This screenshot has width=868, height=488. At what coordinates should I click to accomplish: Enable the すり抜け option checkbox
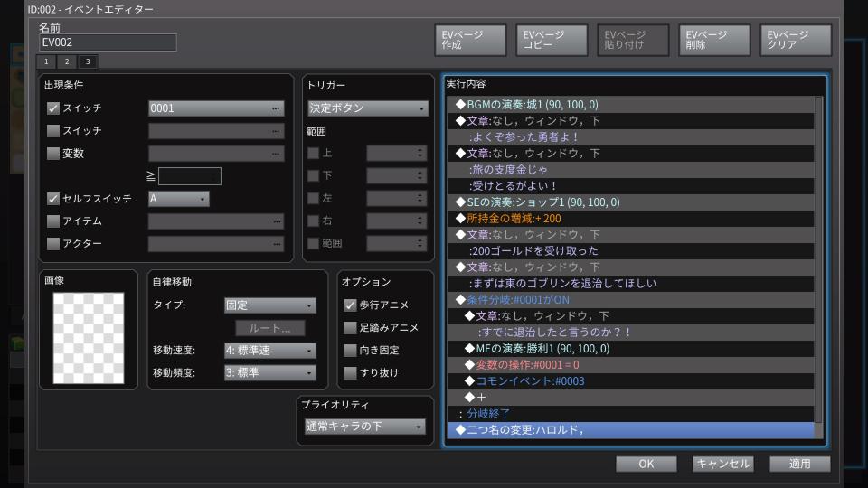coord(350,372)
